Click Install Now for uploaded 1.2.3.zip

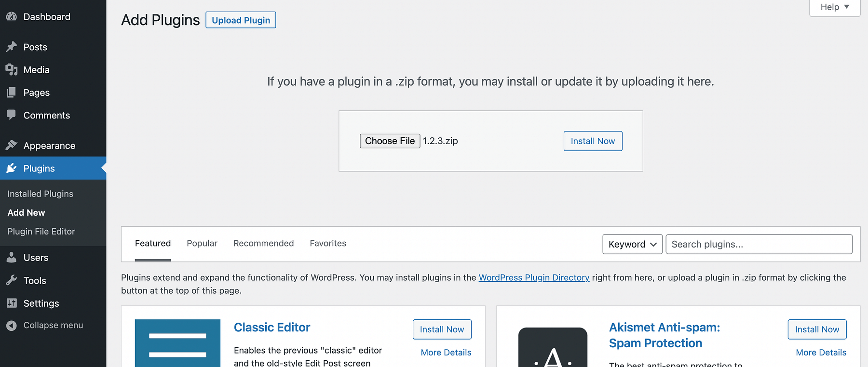(593, 141)
